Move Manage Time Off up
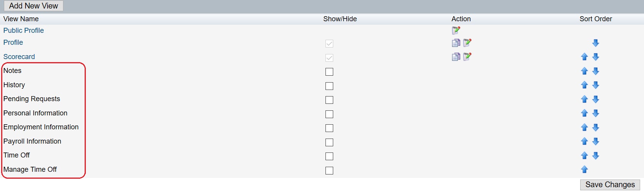This screenshot has width=644, height=193. click(x=584, y=169)
